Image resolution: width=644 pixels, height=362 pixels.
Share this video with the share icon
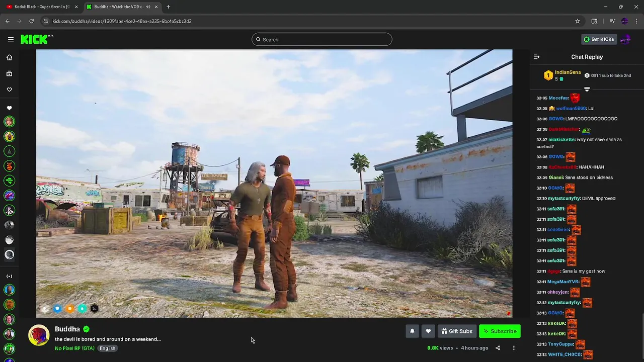[x=498, y=348]
